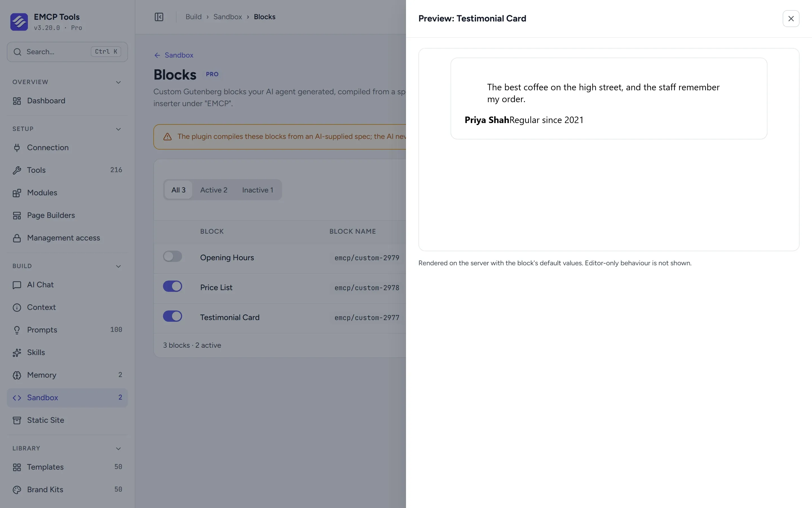812x508 pixels.
Task: Click the Static Site archive icon
Action: [x=17, y=420]
